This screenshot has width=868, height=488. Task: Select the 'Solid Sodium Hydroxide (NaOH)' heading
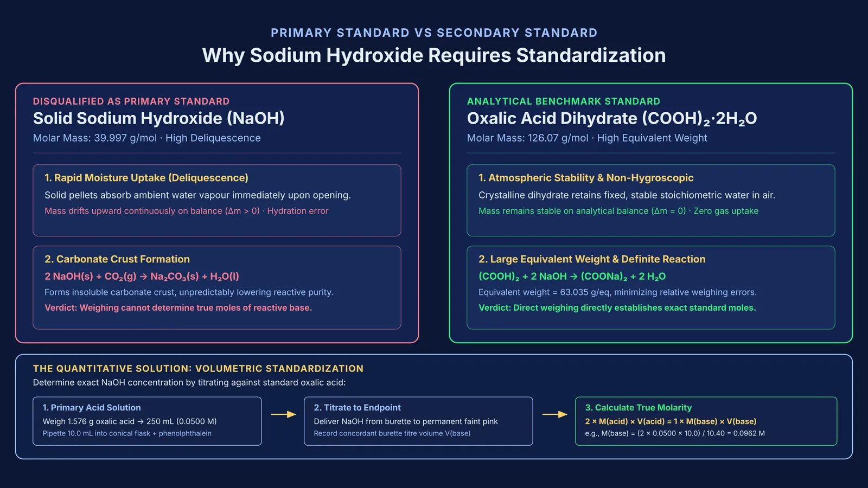click(x=159, y=118)
